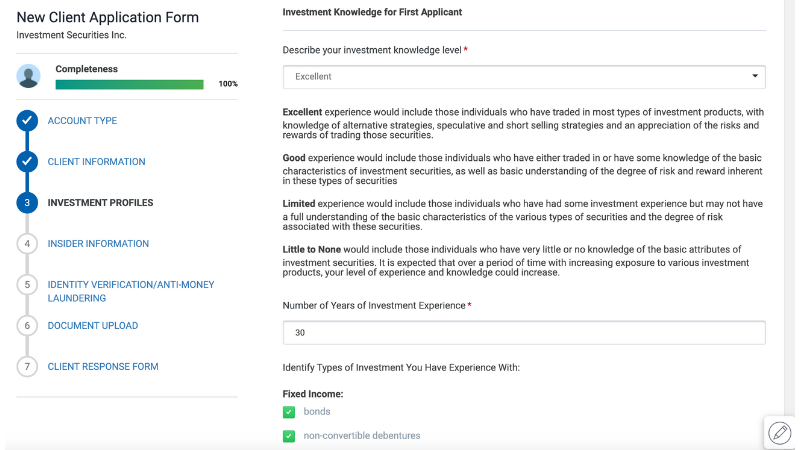Click step 7 circle for Client Response Form

(27, 367)
